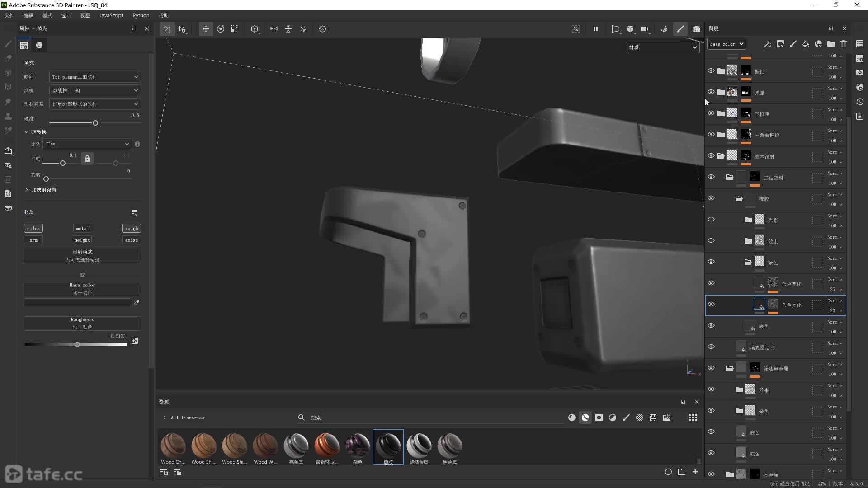Filter assets by brushes icon
Viewport: 868px width, 488px height.
[626, 418]
